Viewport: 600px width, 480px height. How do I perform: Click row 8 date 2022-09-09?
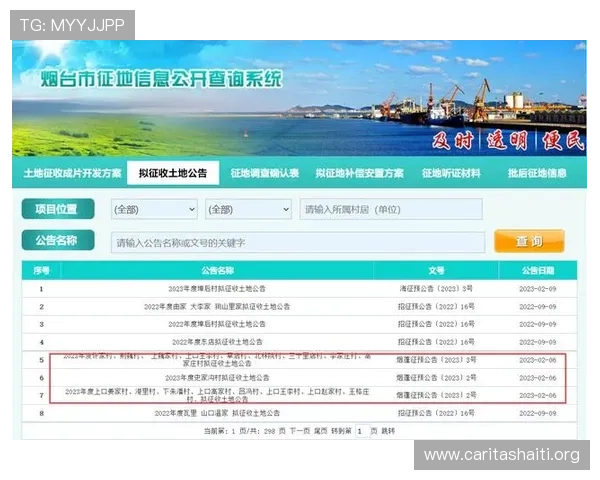click(538, 413)
